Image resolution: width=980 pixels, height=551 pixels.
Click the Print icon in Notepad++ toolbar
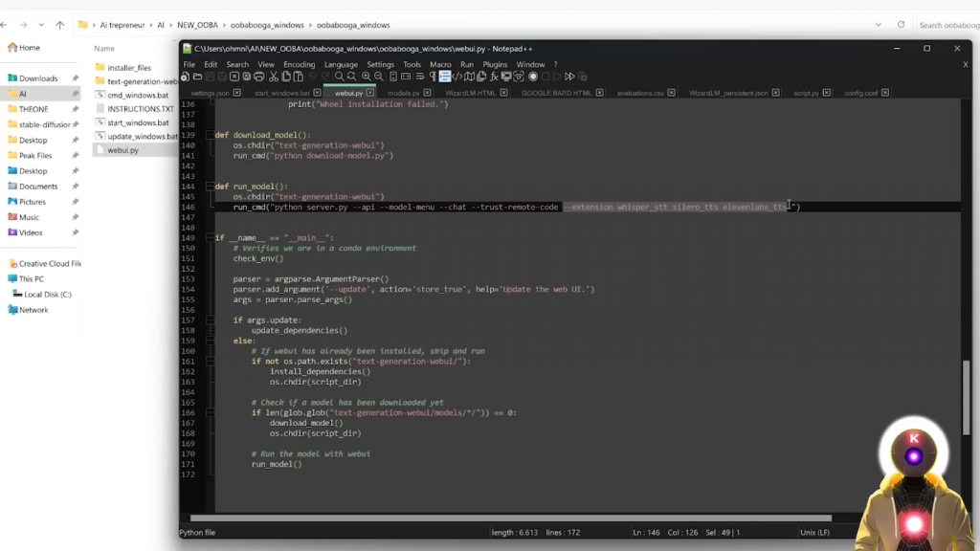[x=258, y=77]
